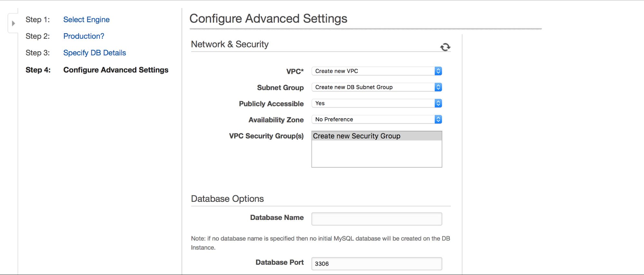This screenshot has width=644, height=275.
Task: Click the Database Name label
Action: (277, 218)
